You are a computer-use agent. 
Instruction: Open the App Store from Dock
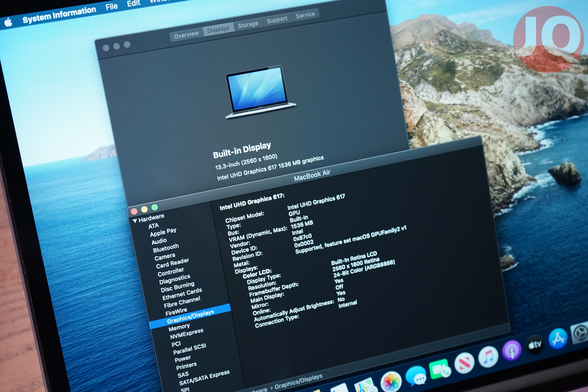click(x=558, y=338)
